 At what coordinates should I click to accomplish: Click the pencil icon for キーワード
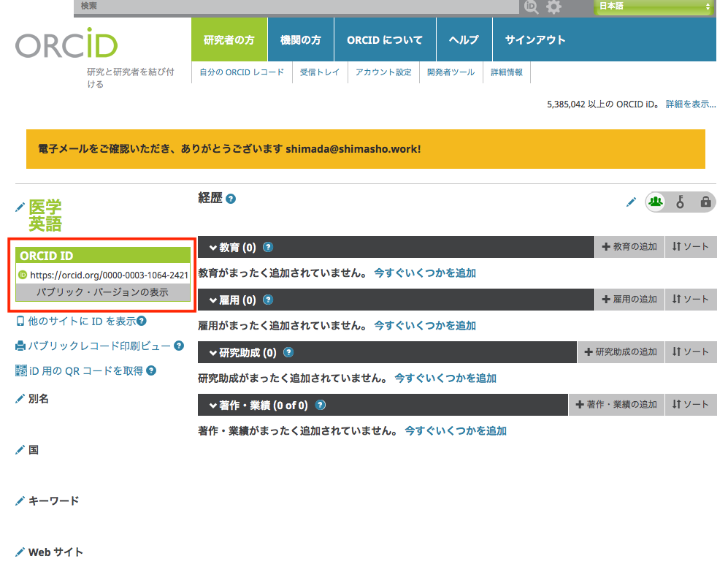point(20,501)
